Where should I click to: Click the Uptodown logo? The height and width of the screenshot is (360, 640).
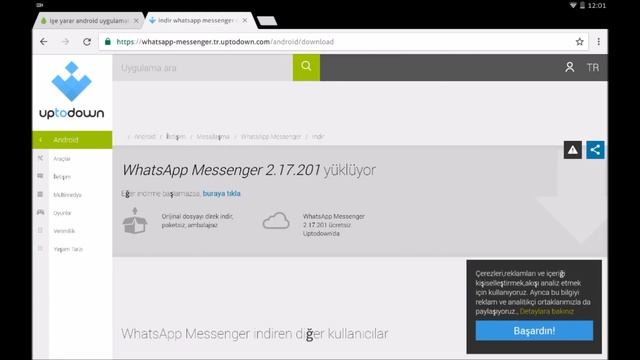71,91
